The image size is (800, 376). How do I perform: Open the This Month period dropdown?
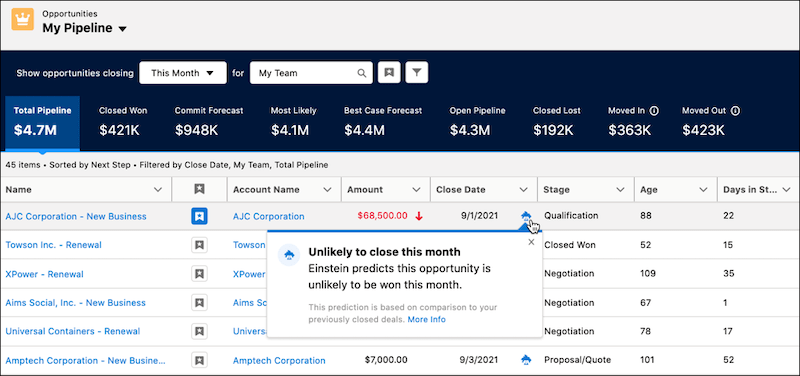click(x=183, y=73)
